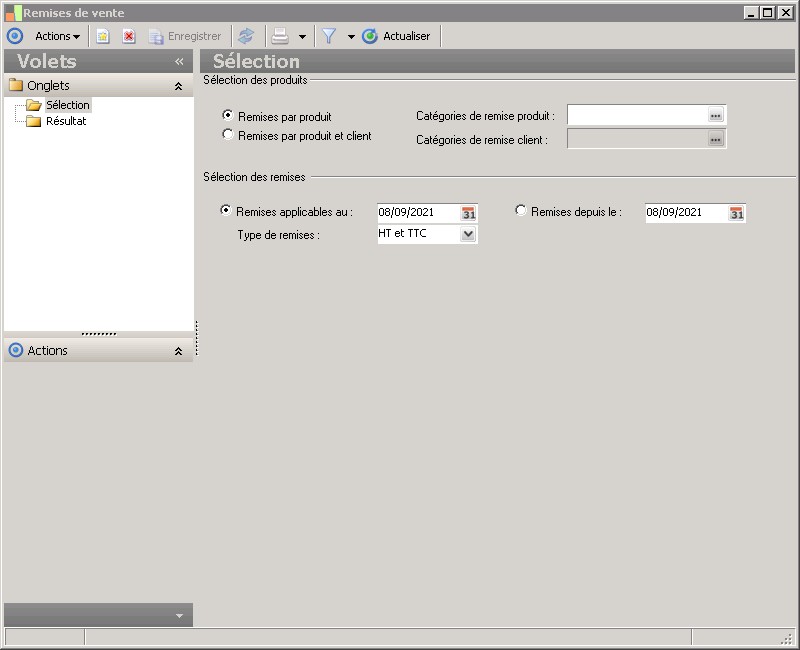Click the filter funnel icon
The image size is (800, 650).
(329, 36)
